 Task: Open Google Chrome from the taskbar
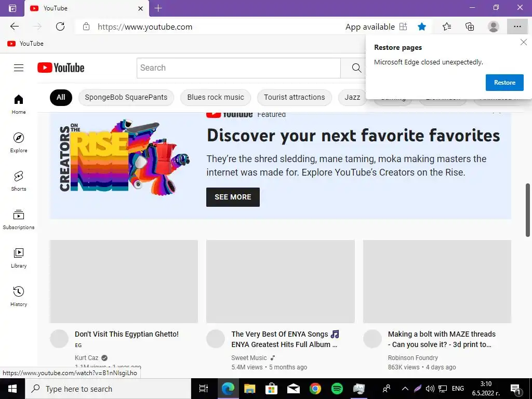coord(315,389)
